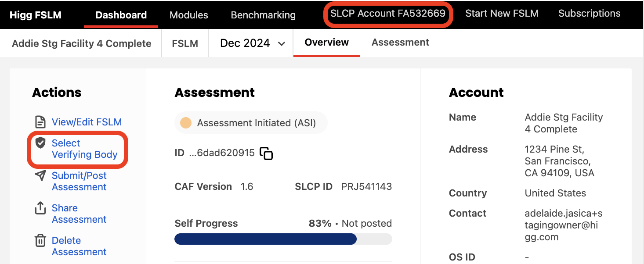Image resolution: width=644 pixels, height=264 pixels.
Task: Click the Select Verifying Body shield icon
Action: 40,143
